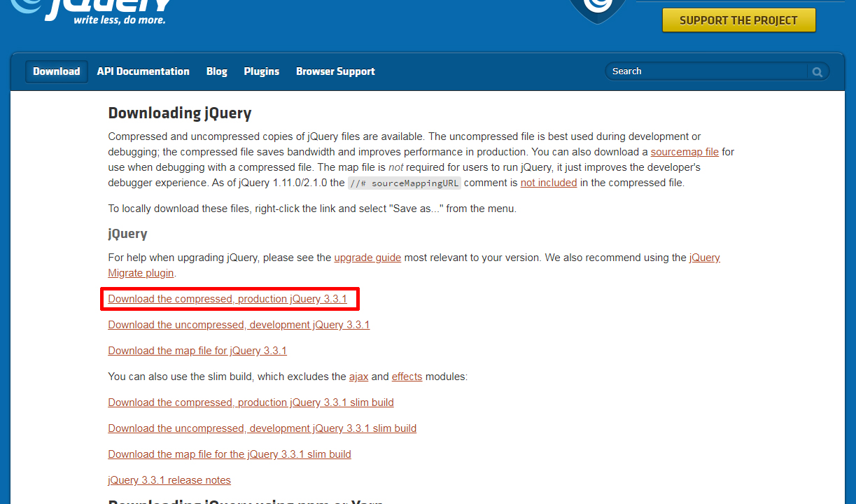Open the Download nav tab
The width and height of the screenshot is (856, 504).
tap(57, 71)
